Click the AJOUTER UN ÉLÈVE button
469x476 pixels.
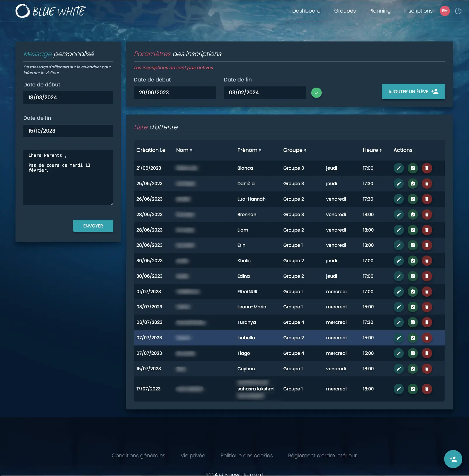(413, 92)
